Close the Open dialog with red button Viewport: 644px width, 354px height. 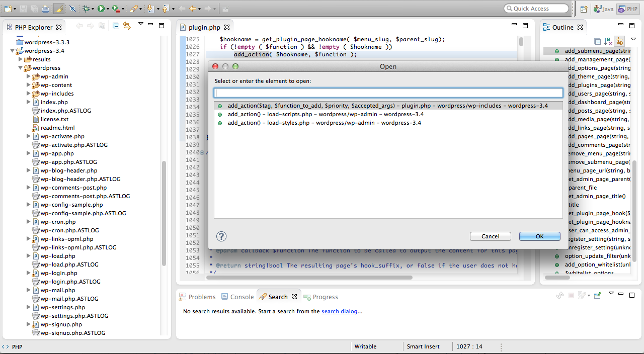pyautogui.click(x=215, y=66)
